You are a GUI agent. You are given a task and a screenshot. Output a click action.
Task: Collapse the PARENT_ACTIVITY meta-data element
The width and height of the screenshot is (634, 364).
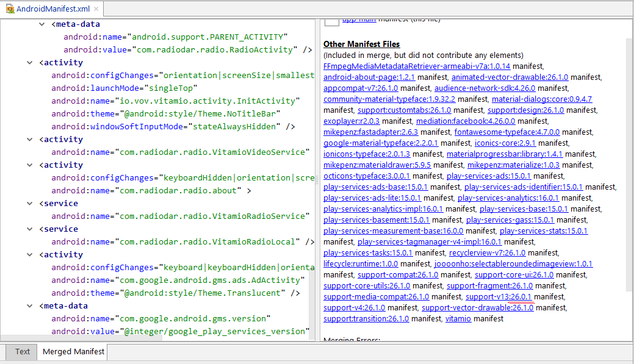43,24
